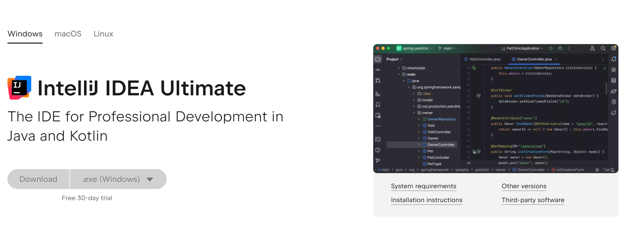Click the "/owners/new" URL in code
This screenshot has height=240, width=644.
[x=532, y=146]
